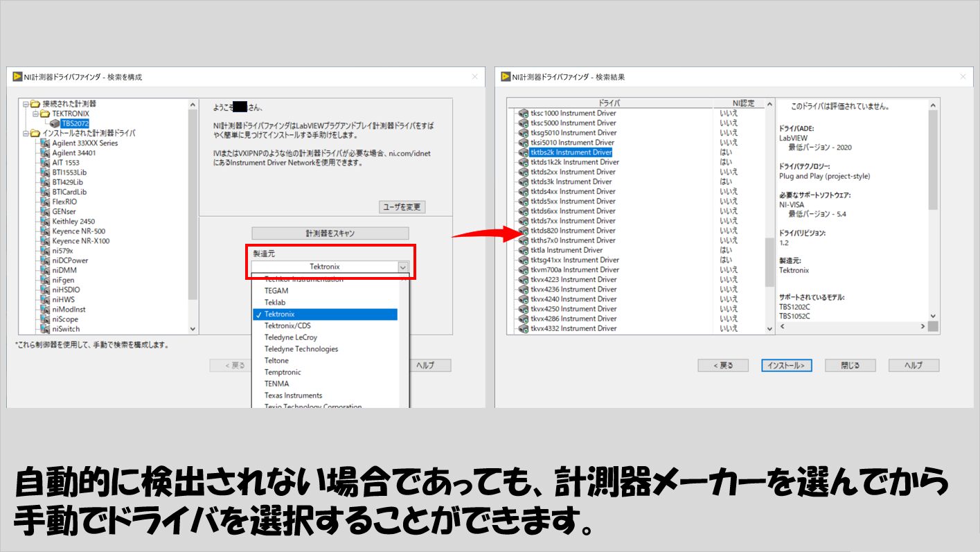Open the 製造元 Tektronix dropdown arrow
980x552 pixels.
[x=403, y=267]
